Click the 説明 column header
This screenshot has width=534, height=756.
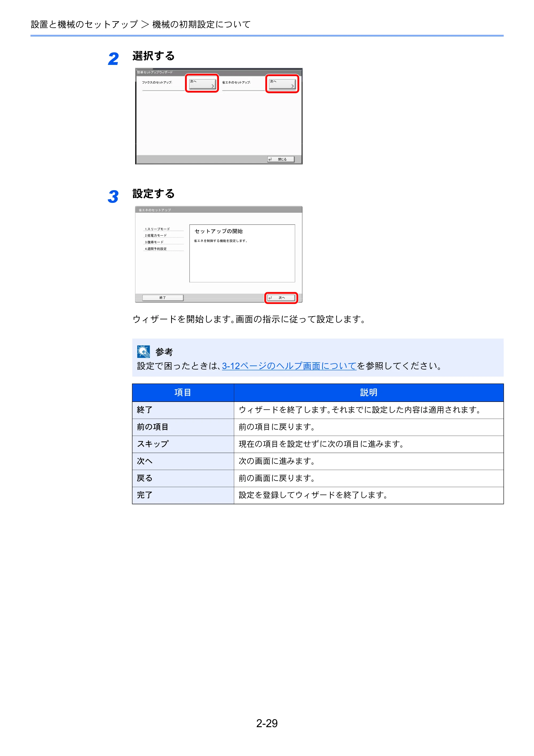pyautogui.click(x=368, y=393)
